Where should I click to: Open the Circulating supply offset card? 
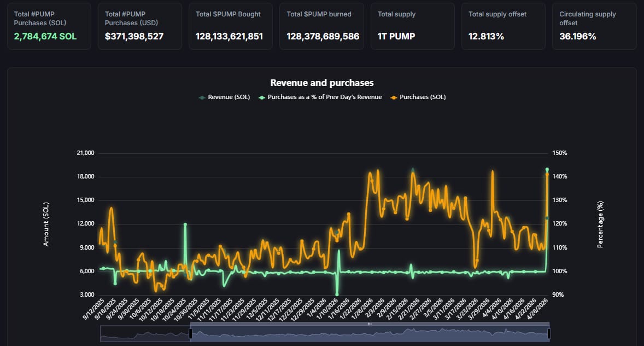coord(594,26)
